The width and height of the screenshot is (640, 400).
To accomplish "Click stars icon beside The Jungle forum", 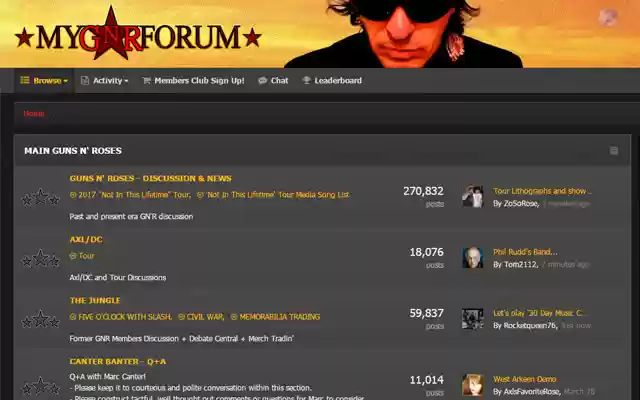I will 40,320.
